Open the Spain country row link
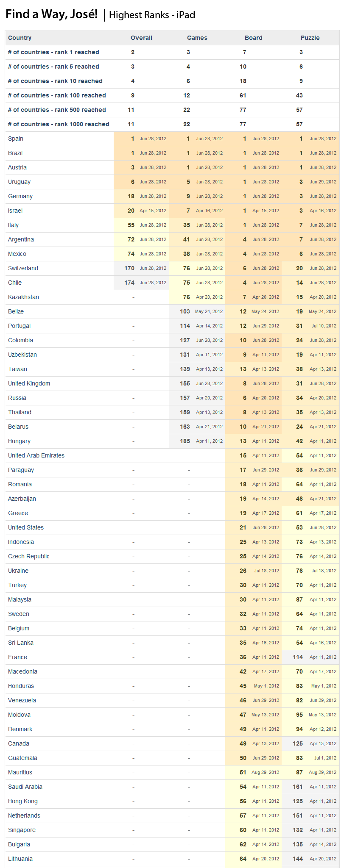The height and width of the screenshot is (868, 344). 16,139
